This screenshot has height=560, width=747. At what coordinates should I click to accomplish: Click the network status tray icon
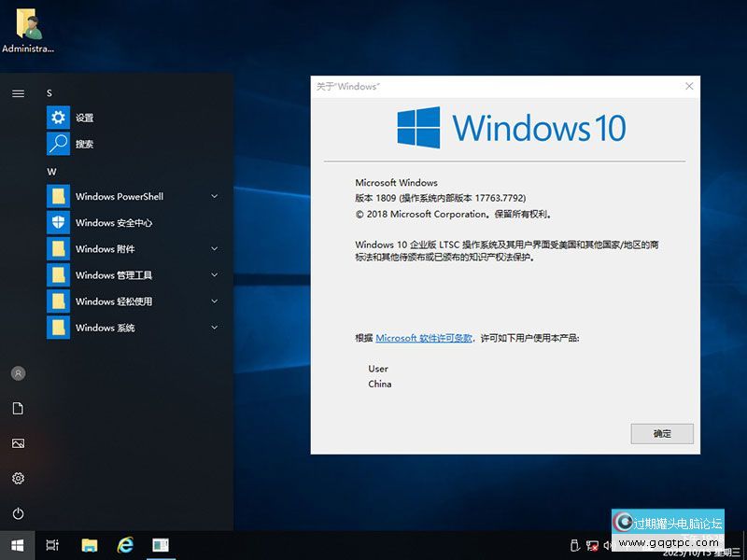591,545
